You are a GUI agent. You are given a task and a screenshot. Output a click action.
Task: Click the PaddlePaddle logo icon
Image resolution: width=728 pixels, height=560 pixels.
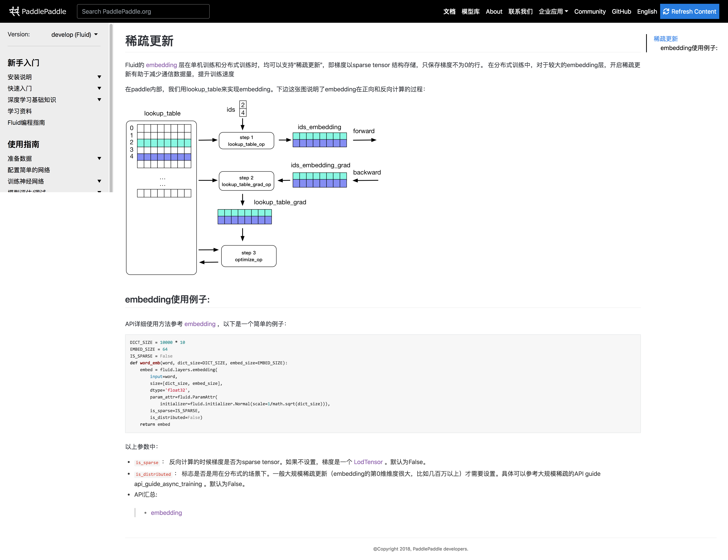[x=14, y=11]
